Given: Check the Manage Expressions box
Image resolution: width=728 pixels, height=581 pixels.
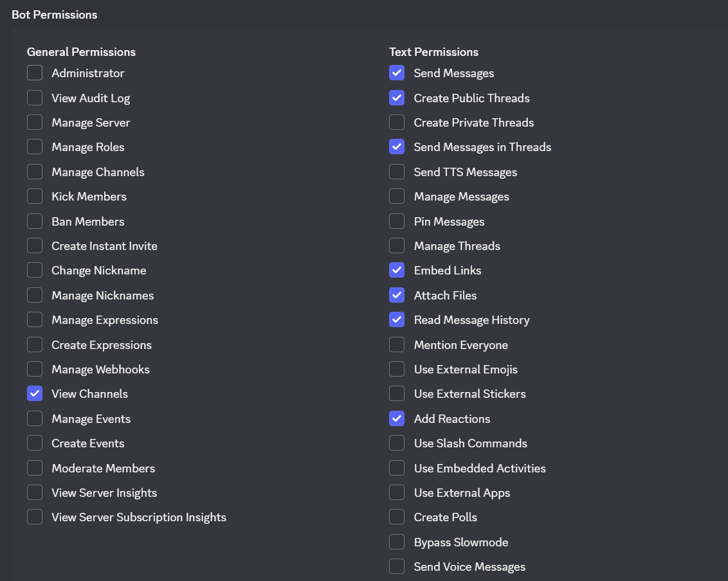Looking at the screenshot, I should pos(35,319).
